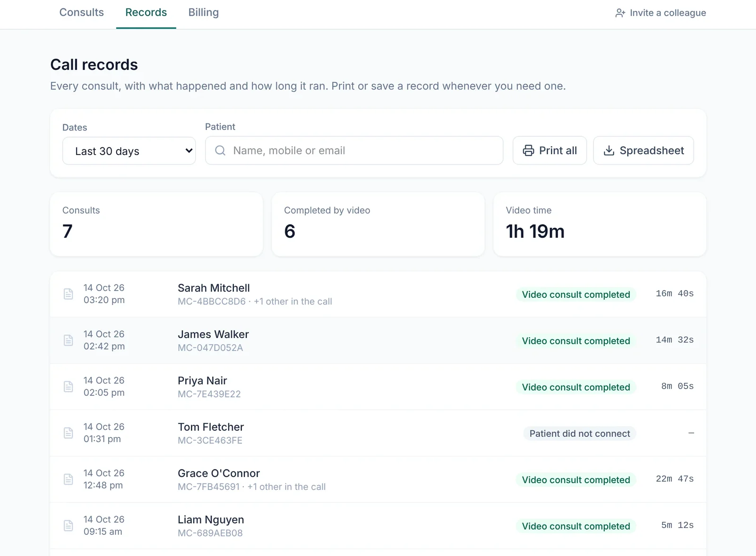756x556 pixels.
Task: Click the 14 Oct 26 09:15 am timestamp
Action: [x=104, y=526]
